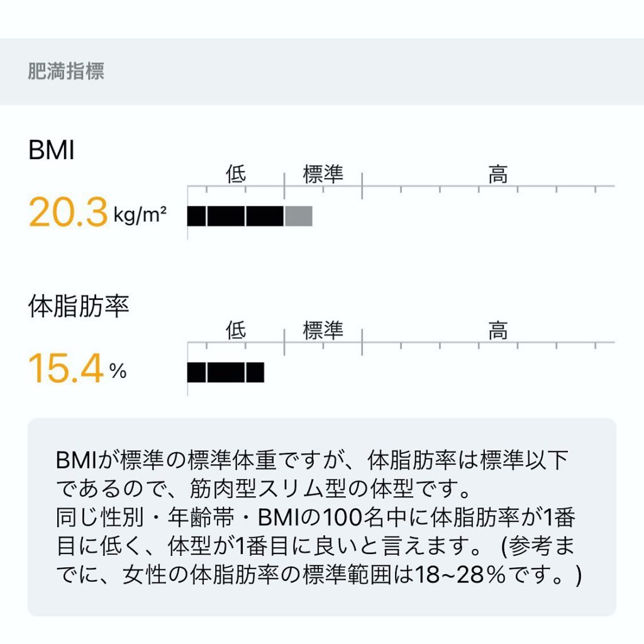Click the black 体脂肪率 progress bar
This screenshot has height=644, width=644.
[x=226, y=372]
